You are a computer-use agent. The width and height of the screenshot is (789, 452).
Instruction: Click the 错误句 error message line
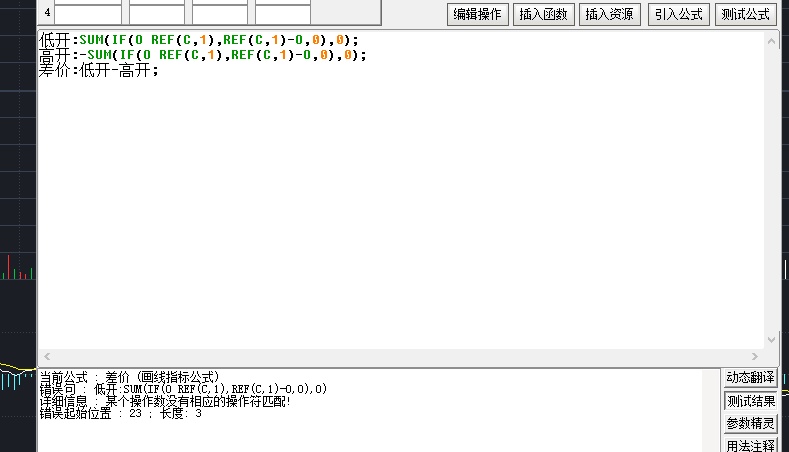183,389
